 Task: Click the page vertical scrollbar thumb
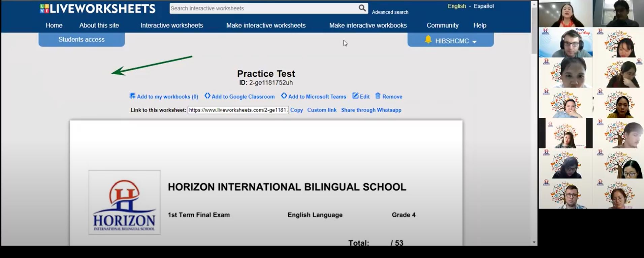coord(534,30)
